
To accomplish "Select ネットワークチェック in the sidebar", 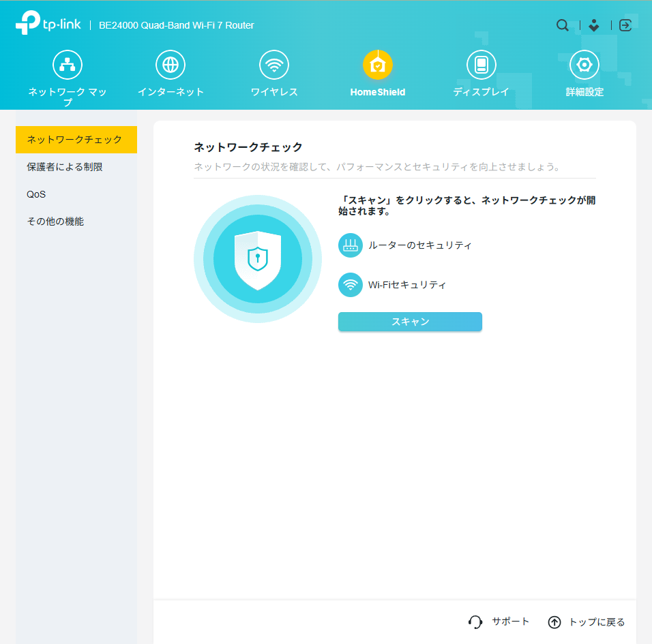I will tap(76, 140).
